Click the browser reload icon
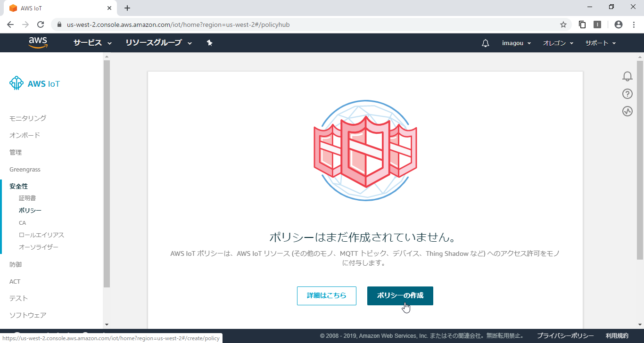 41,24
